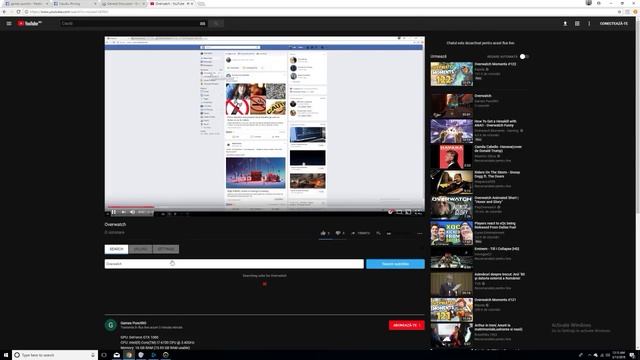Viewport: 640px width, 360px height.
Task: Open a new browser tab
Action: [x=201, y=4]
